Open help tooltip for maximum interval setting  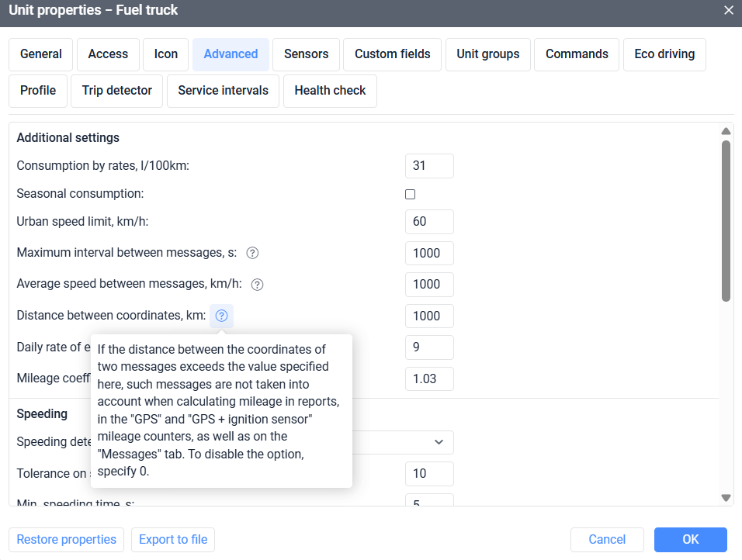pyautogui.click(x=252, y=253)
